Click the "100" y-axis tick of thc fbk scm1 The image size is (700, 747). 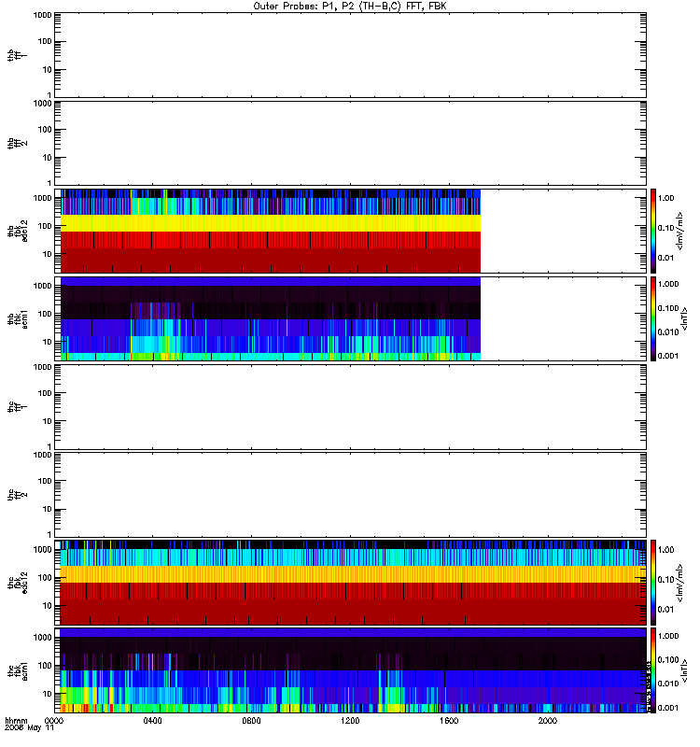click(45, 666)
